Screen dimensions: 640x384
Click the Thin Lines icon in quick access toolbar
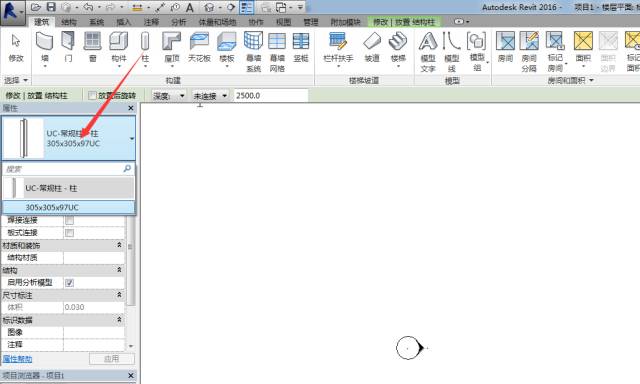click(247, 7)
